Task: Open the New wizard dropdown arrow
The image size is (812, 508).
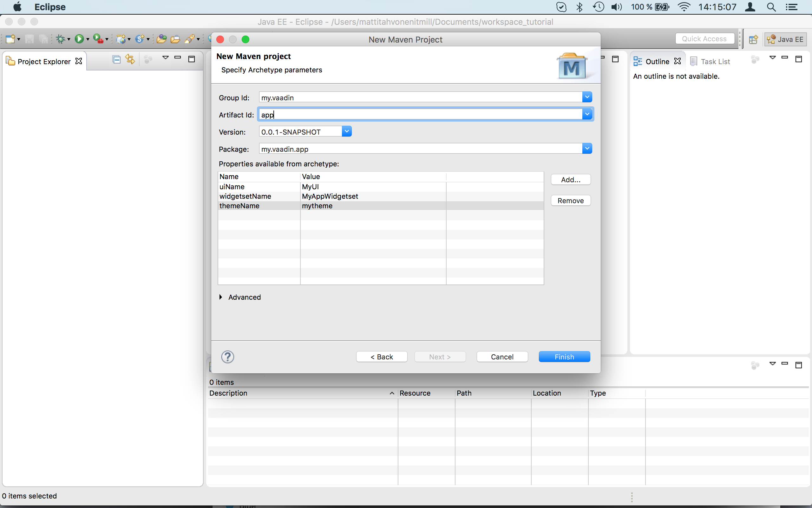Action: click(19, 40)
